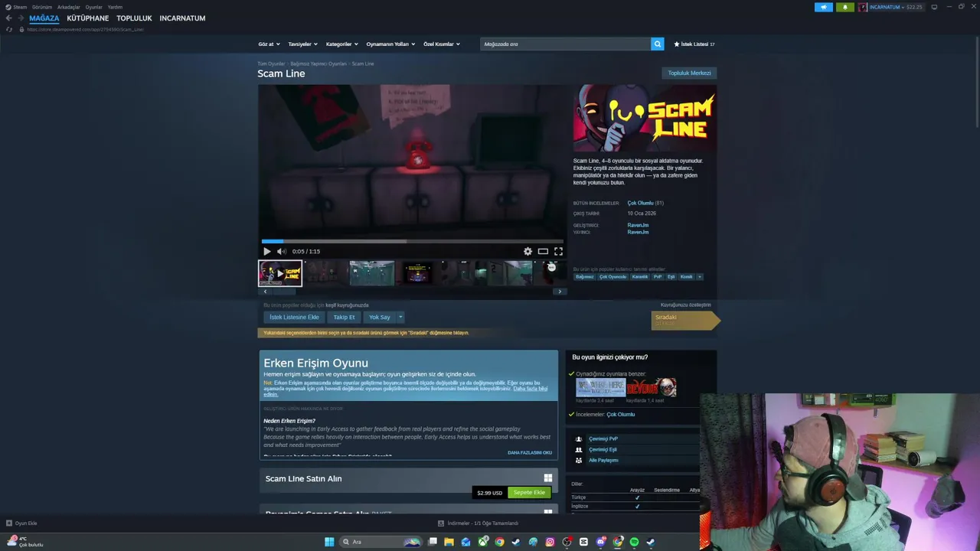Play the Scam Line trailer video

266,251
